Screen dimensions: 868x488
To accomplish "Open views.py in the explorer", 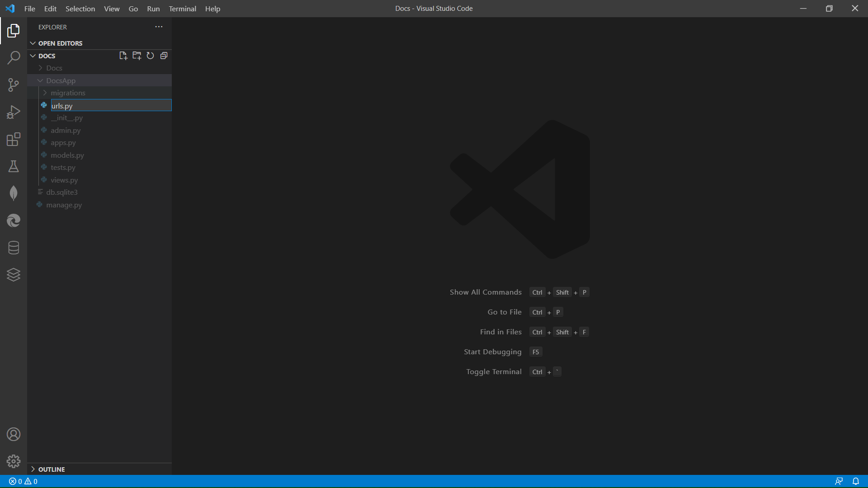I will (64, 180).
